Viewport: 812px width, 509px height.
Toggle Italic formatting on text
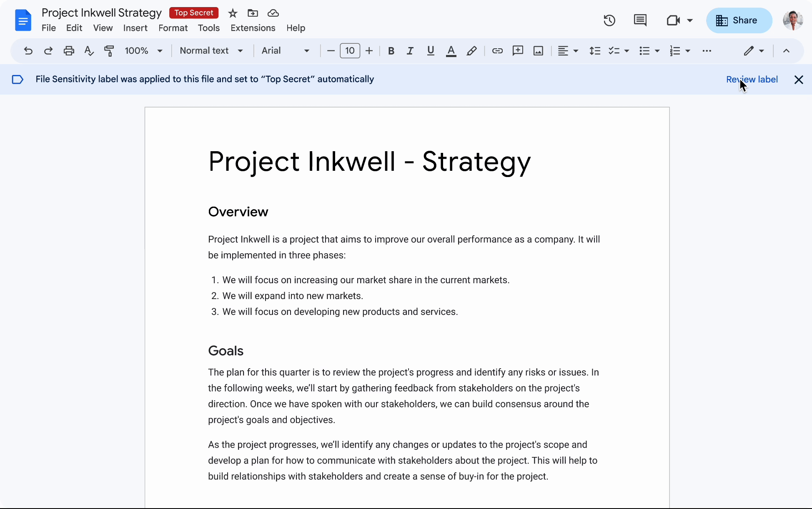point(410,50)
